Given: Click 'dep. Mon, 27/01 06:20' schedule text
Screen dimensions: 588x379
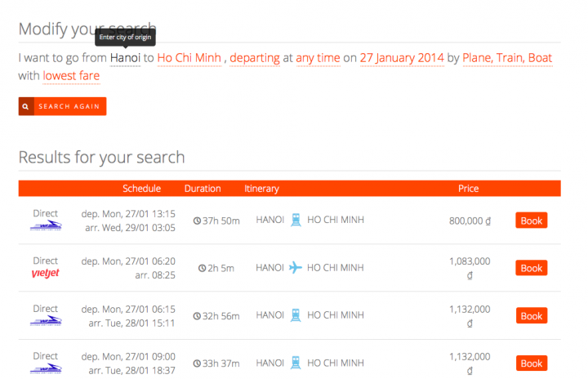Looking at the screenshot, I should [x=128, y=261].
